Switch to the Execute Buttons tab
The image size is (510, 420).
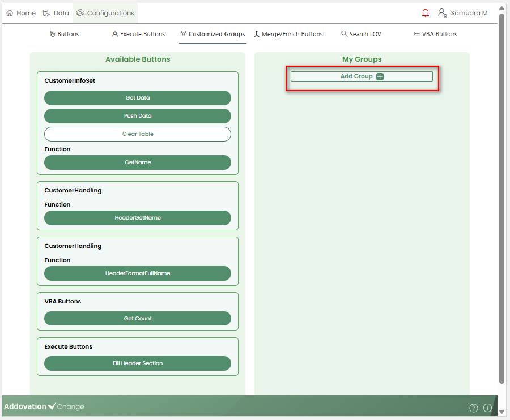click(x=138, y=34)
